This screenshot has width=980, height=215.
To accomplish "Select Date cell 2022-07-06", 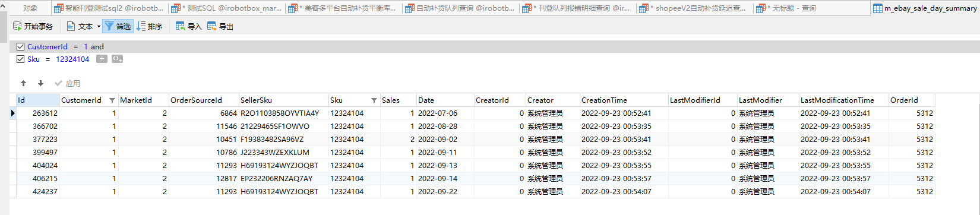I will click(445, 113).
